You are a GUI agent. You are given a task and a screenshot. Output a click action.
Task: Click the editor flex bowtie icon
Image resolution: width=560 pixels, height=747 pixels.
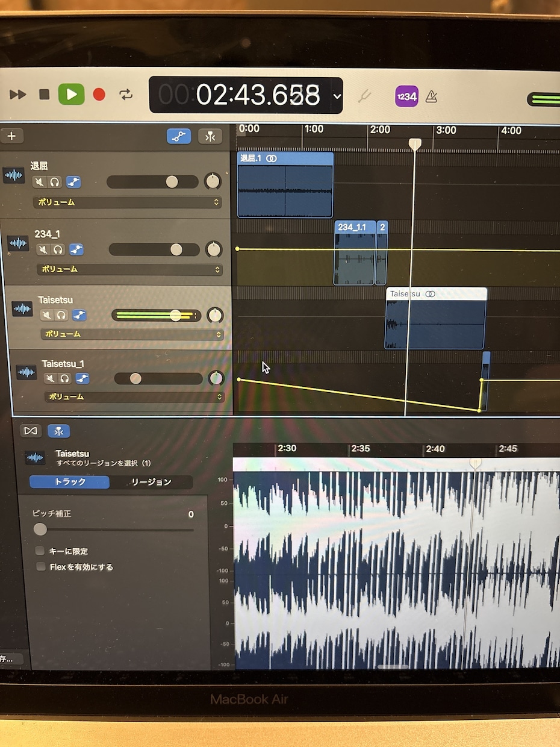pyautogui.click(x=31, y=431)
